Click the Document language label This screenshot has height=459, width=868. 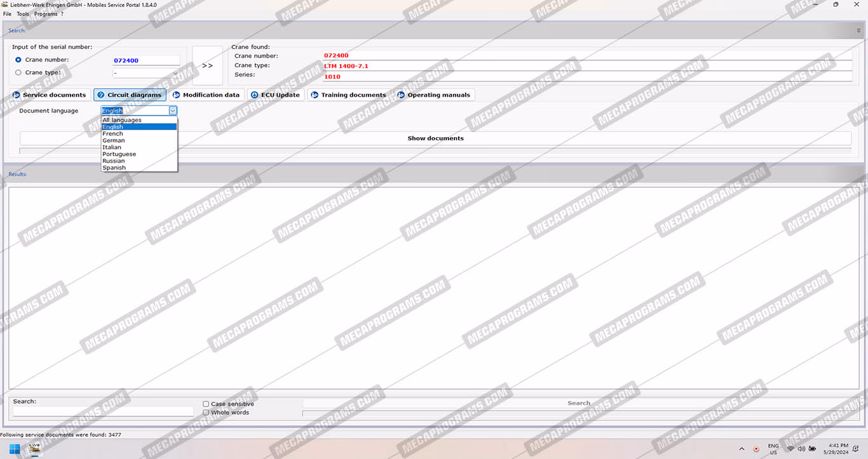coord(49,110)
